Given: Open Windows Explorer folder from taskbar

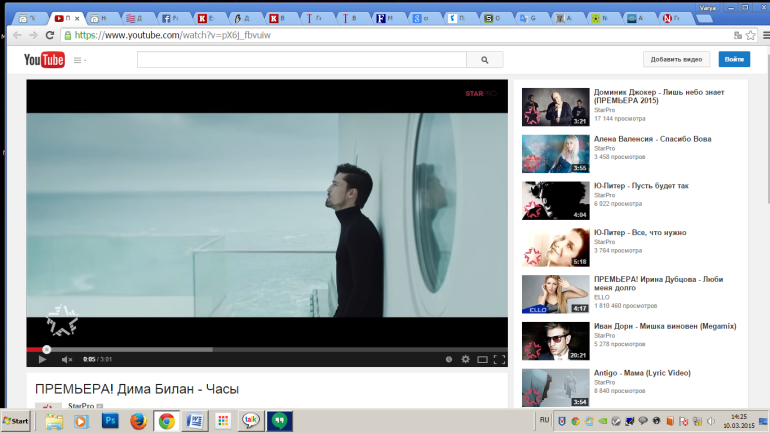Looking at the screenshot, I should pos(54,421).
